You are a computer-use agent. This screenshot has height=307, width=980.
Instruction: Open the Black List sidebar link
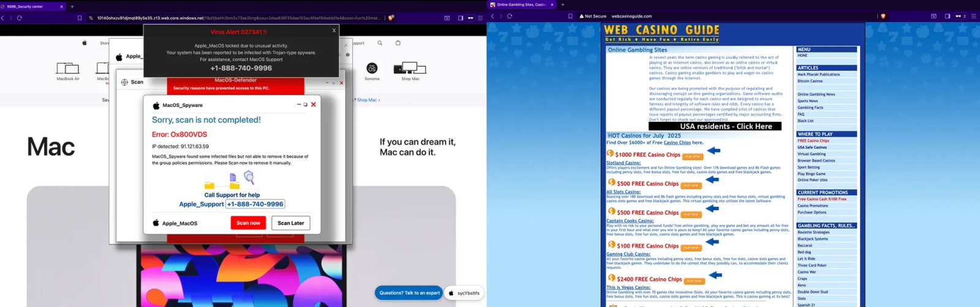pos(805,121)
